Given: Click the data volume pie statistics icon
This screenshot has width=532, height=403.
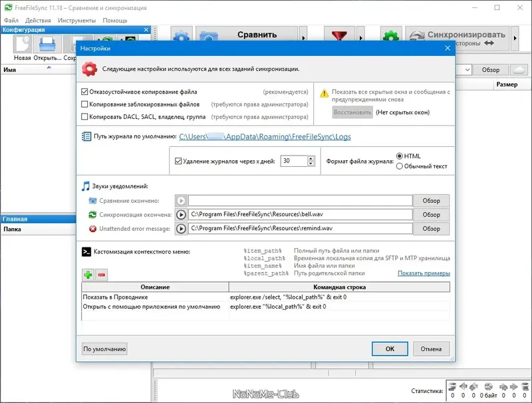Looking at the screenshot, I should 488,386.
